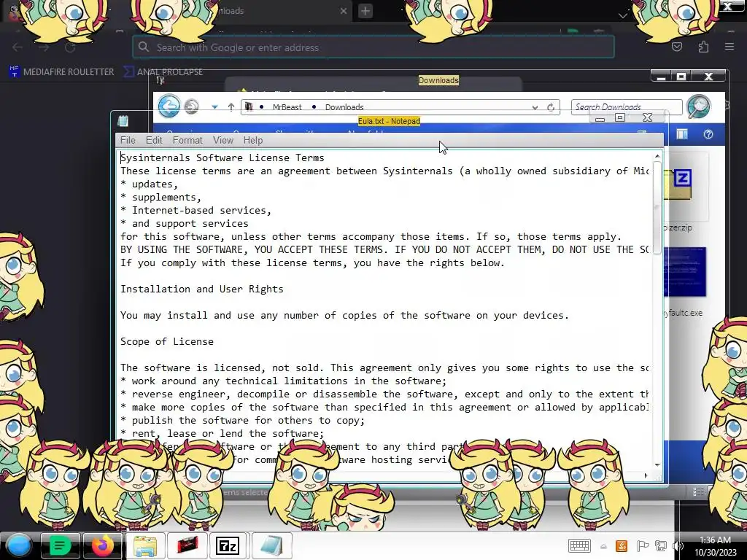Minimize the Eula.txt Notepad window
This screenshot has height=560, width=747.
point(600,118)
